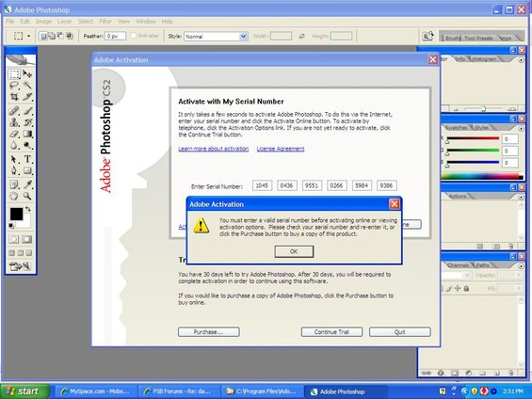Viewport: 532px width, 399px height.
Task: Open the Layers palette flyout menu
Action: 521,265
